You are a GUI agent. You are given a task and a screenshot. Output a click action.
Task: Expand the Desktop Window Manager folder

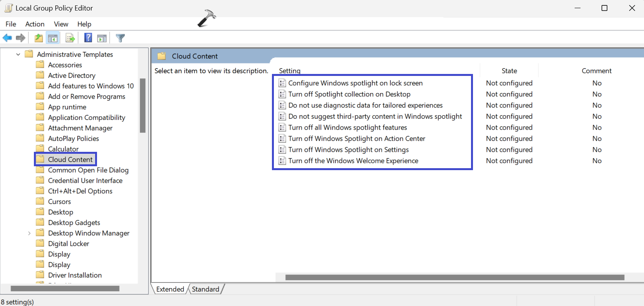(29, 233)
